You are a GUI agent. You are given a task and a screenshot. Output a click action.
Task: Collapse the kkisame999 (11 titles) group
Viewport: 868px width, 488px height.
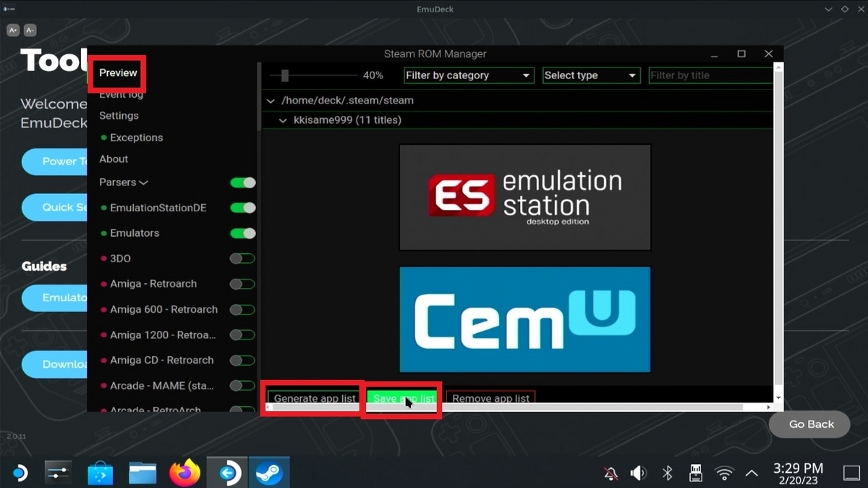[x=284, y=120]
